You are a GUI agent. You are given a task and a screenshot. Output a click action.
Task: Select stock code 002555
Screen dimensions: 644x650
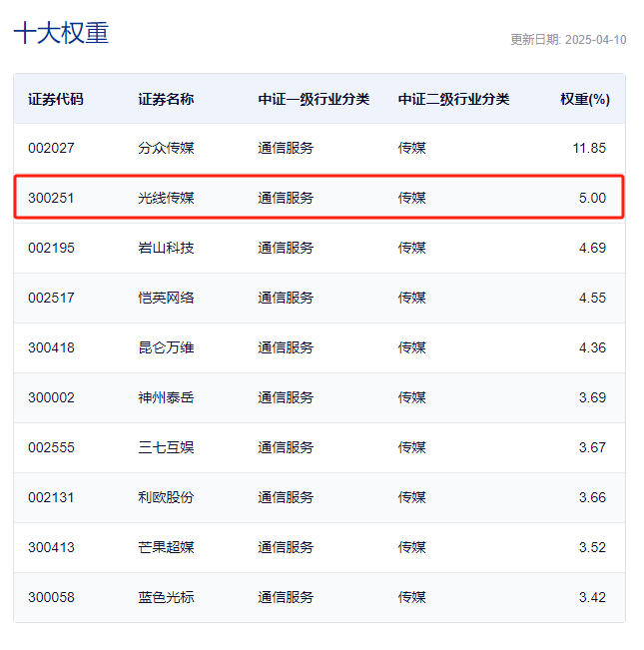(51, 447)
